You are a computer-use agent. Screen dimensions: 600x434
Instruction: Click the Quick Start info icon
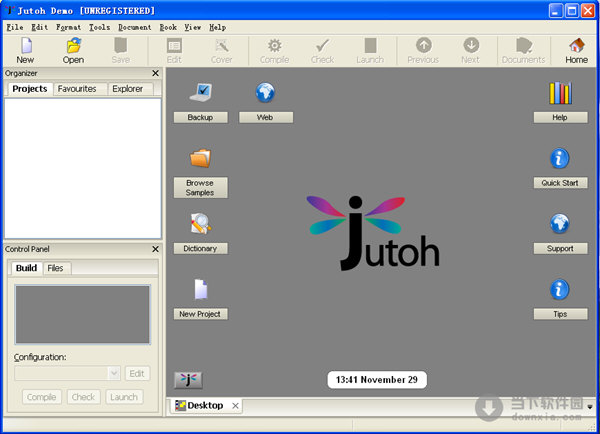560,158
